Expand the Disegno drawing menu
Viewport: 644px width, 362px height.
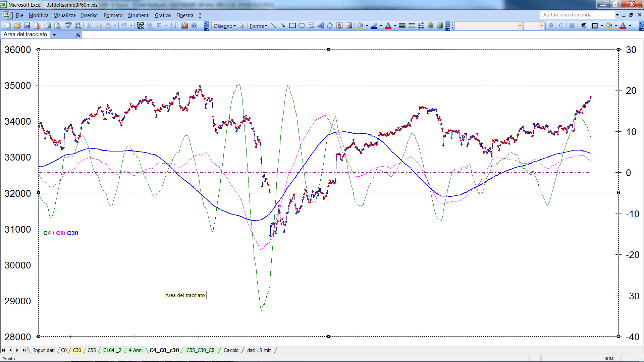tap(225, 26)
